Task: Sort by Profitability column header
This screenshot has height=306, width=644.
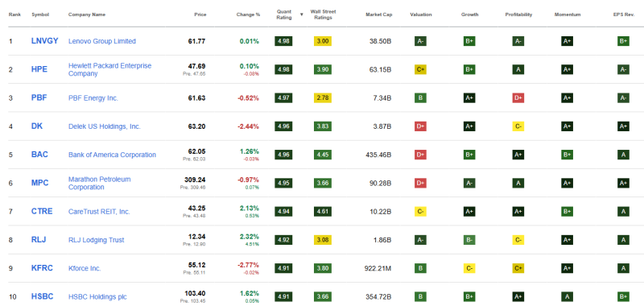Action: (x=518, y=14)
